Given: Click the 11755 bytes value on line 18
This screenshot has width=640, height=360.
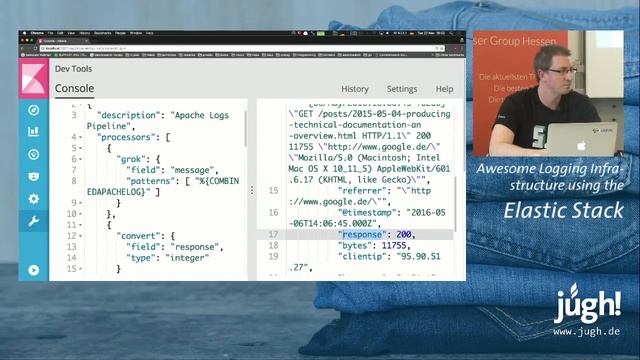Looking at the screenshot, I should click(x=394, y=245).
